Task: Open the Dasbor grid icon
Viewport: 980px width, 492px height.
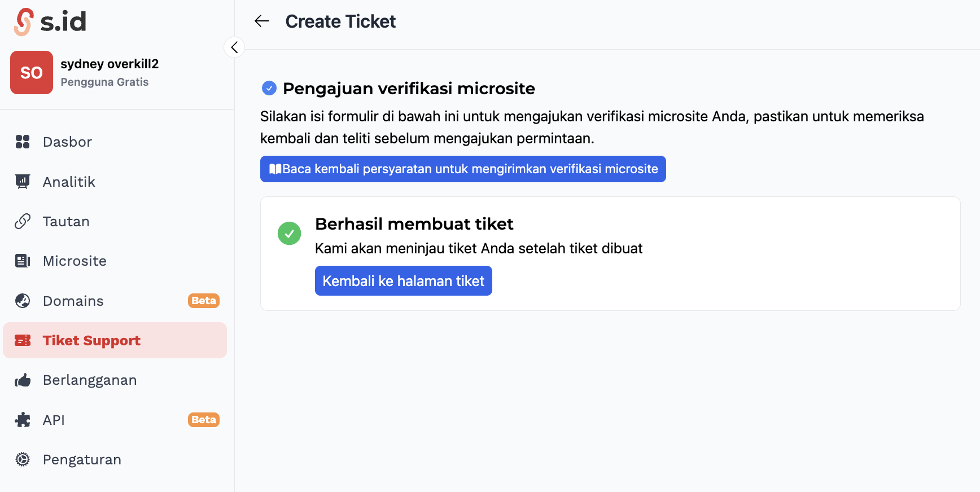Action: (x=23, y=142)
